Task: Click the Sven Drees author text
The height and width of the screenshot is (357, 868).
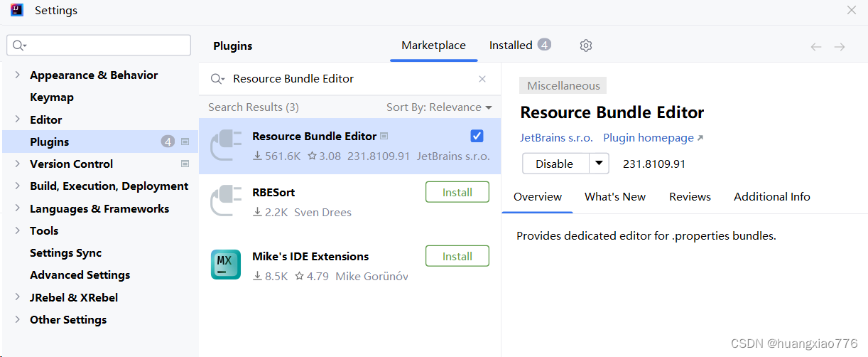Action: coord(322,213)
